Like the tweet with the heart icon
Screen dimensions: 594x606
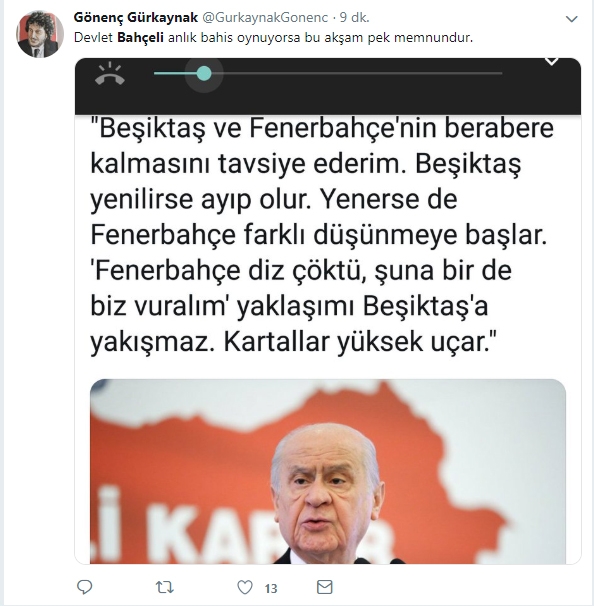(245, 587)
